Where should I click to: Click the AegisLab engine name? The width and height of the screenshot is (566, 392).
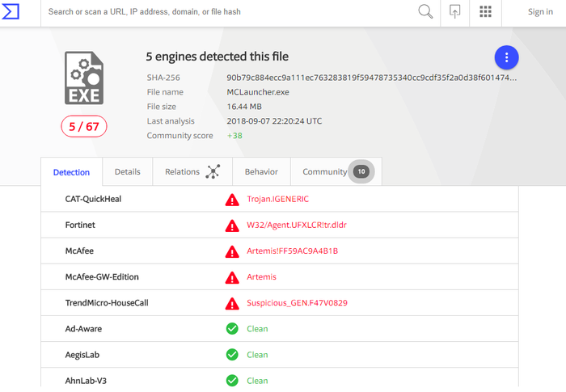click(82, 355)
